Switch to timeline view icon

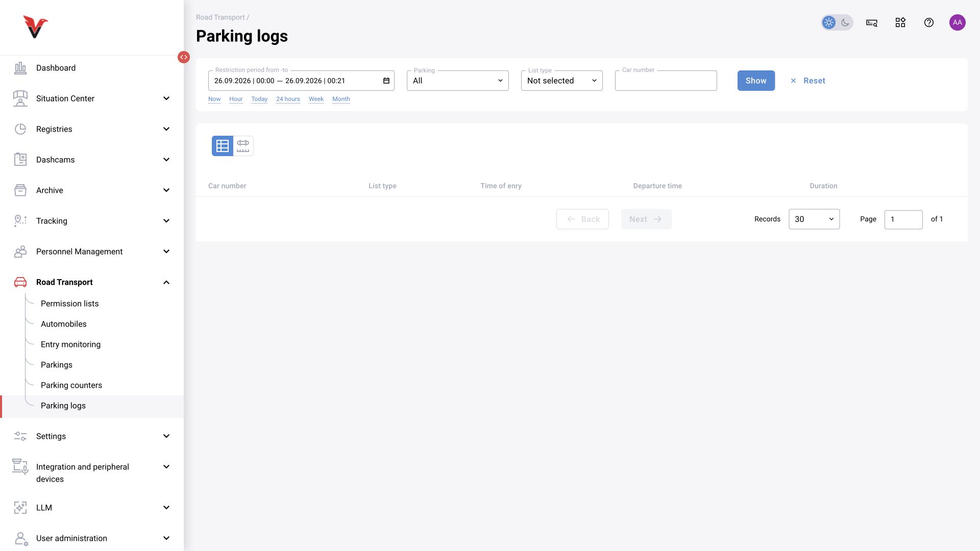click(243, 146)
